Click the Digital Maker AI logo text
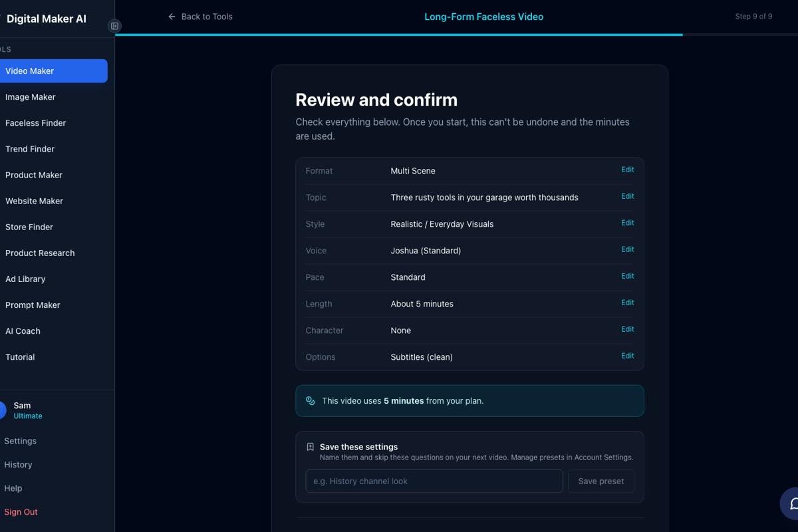798x532 pixels. click(47, 19)
